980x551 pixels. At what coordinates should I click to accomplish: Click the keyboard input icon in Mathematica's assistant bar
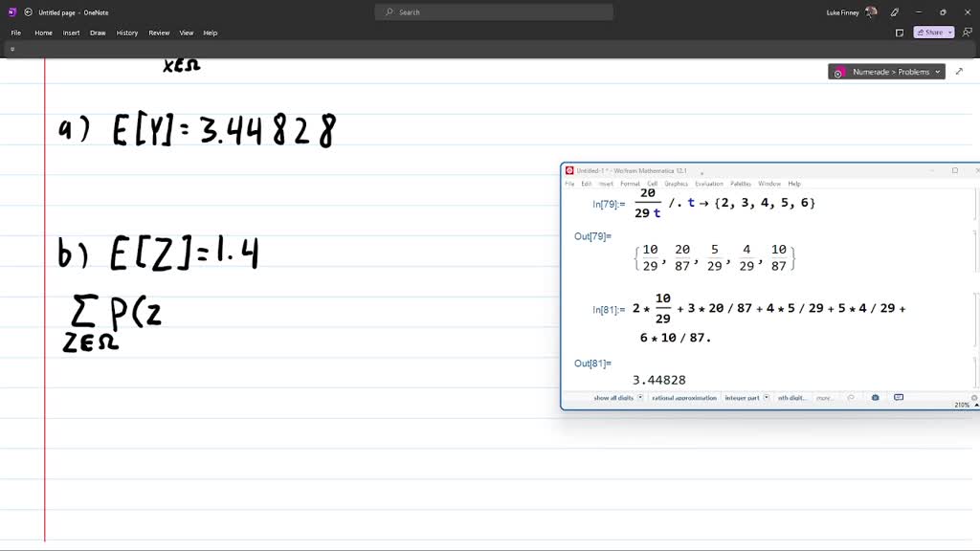897,397
